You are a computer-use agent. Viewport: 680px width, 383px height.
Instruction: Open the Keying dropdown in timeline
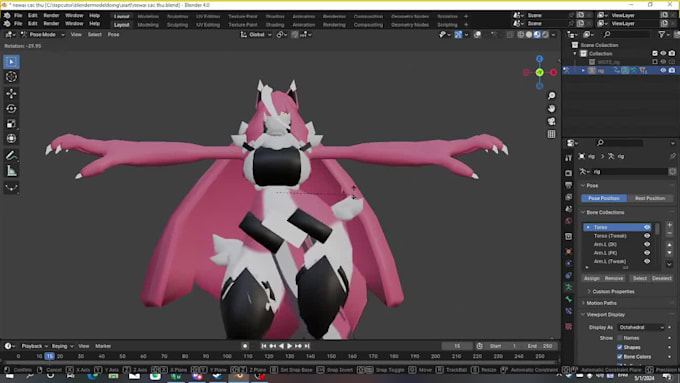tap(62, 346)
